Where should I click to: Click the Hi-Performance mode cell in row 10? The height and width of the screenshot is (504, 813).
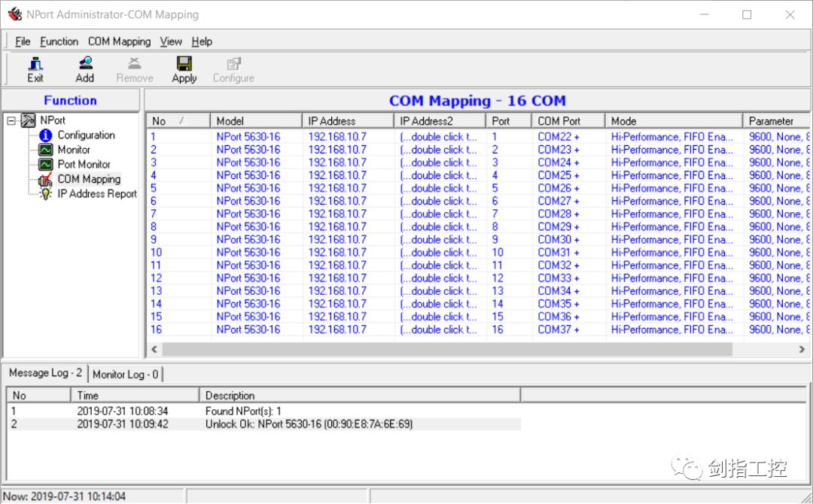672,252
